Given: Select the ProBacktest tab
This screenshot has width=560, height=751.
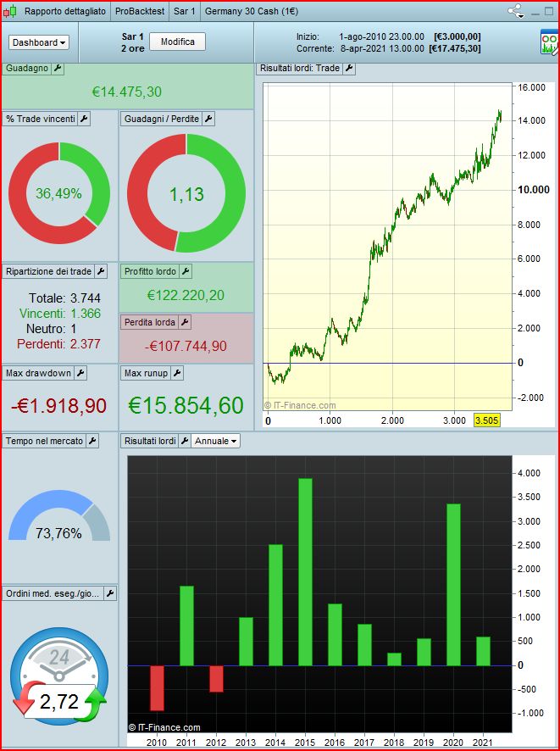Looking at the screenshot, I should (140, 11).
